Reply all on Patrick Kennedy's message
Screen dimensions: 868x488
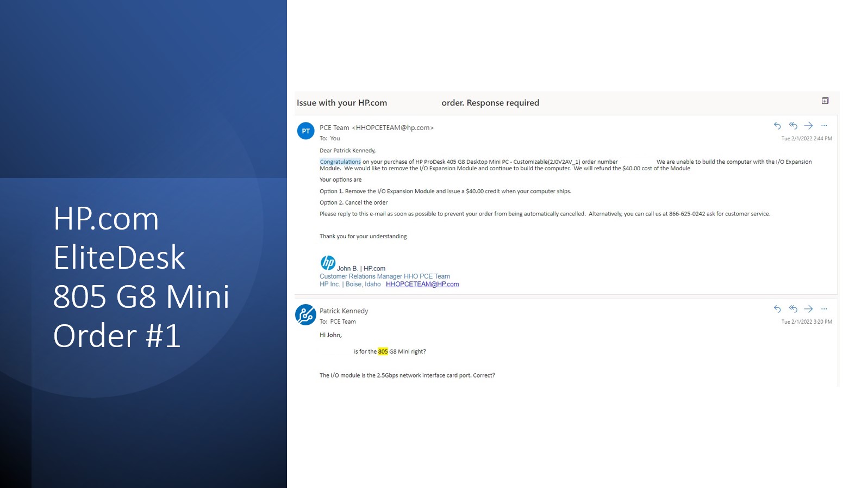[793, 309]
